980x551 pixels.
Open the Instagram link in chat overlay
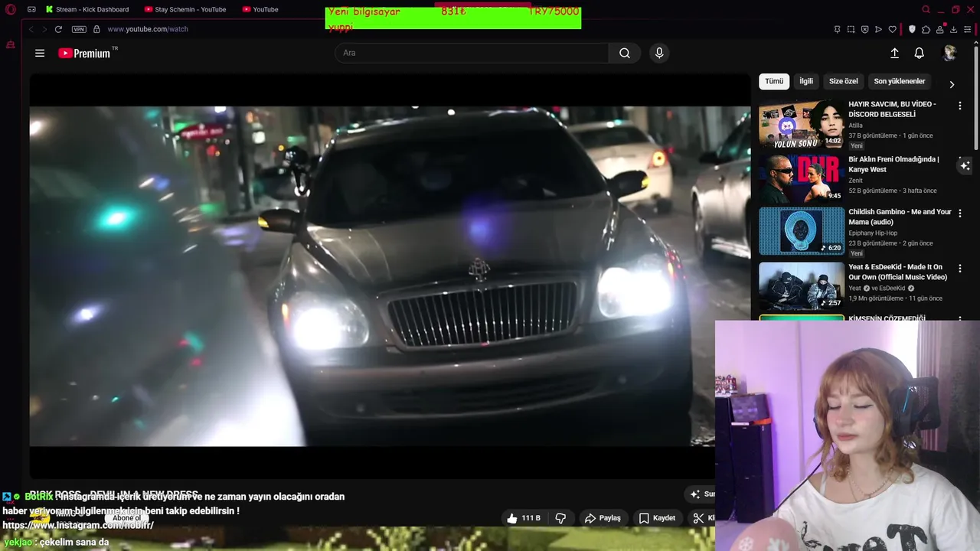[78, 525]
